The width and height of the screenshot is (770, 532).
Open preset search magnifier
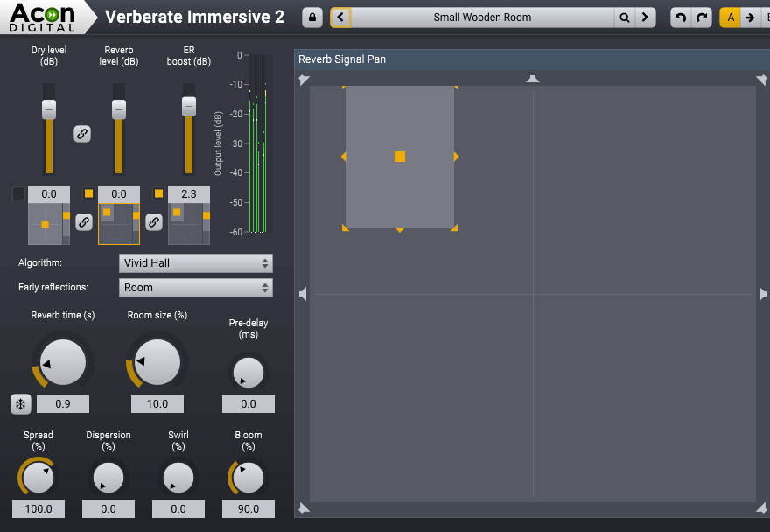[624, 17]
